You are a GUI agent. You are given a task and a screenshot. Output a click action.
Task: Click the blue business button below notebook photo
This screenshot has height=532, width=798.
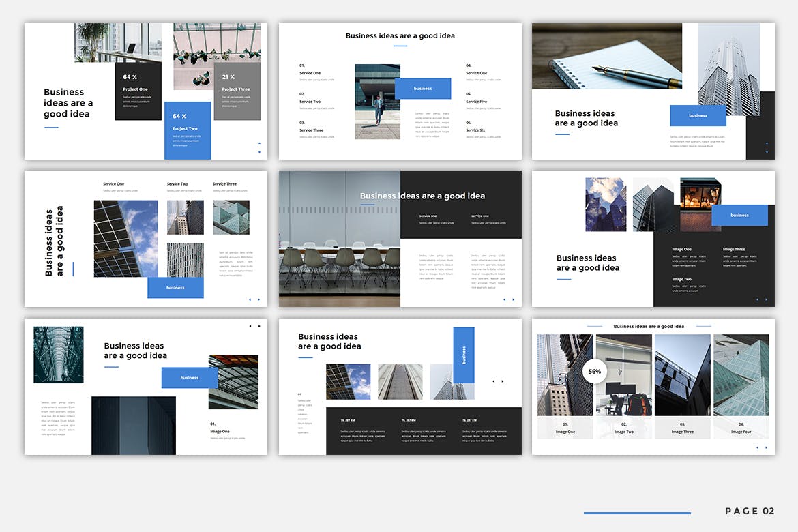[697, 115]
